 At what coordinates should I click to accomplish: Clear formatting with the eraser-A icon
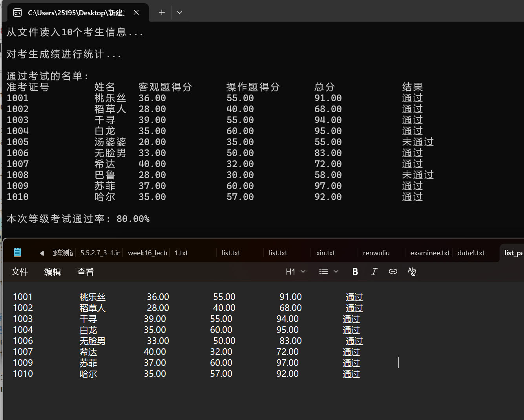[412, 271]
